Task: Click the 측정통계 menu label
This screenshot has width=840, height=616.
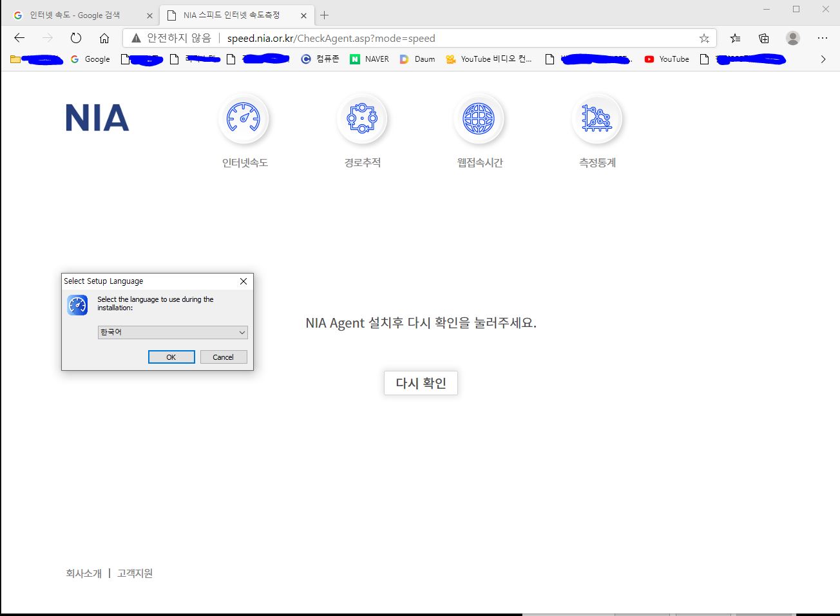Action: [x=598, y=163]
